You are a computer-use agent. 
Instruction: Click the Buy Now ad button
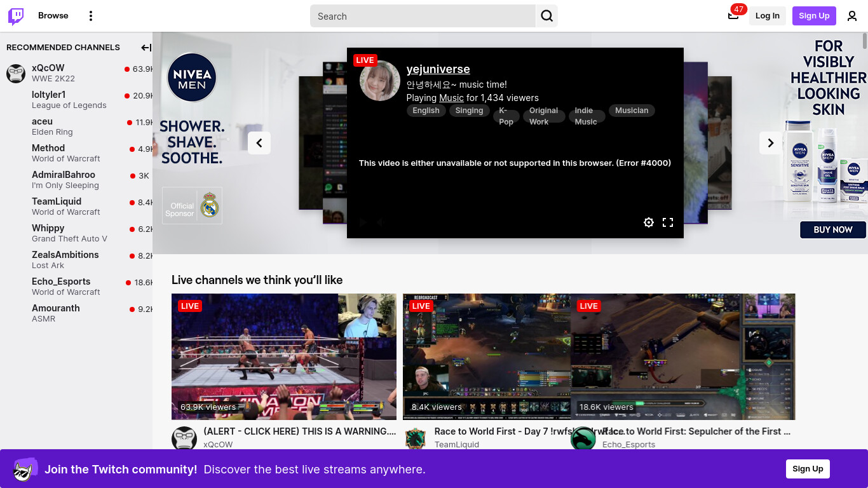(x=833, y=229)
